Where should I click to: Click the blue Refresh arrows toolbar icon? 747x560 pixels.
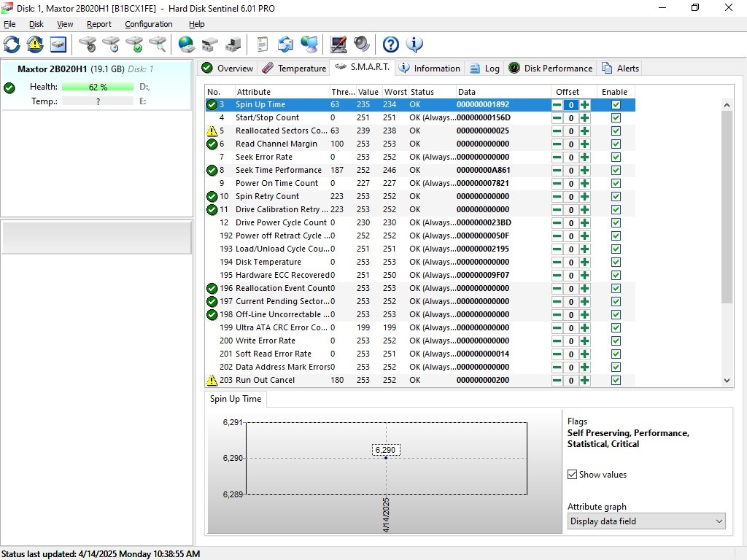[12, 44]
